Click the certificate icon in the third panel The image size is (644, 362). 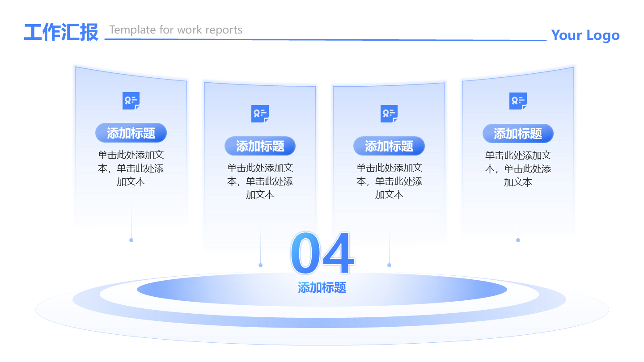point(389,114)
